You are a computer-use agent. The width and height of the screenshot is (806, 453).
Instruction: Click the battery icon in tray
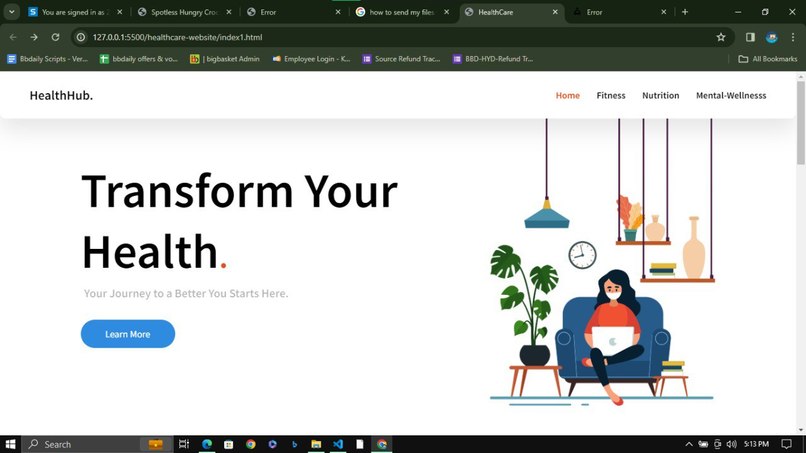(x=703, y=444)
